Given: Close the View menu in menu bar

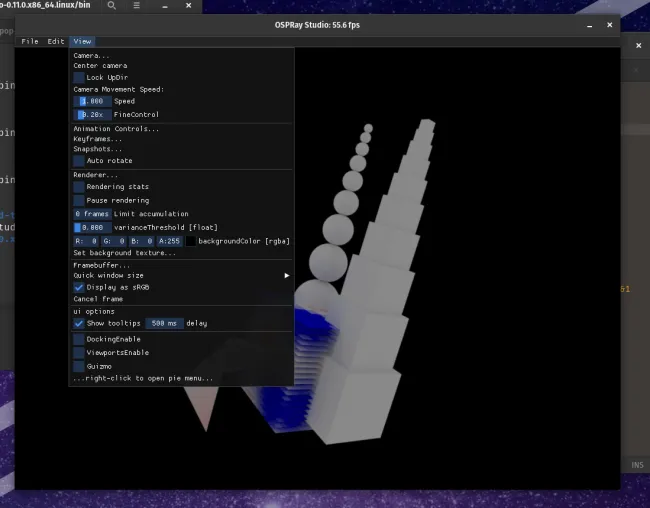Looking at the screenshot, I should (82, 41).
